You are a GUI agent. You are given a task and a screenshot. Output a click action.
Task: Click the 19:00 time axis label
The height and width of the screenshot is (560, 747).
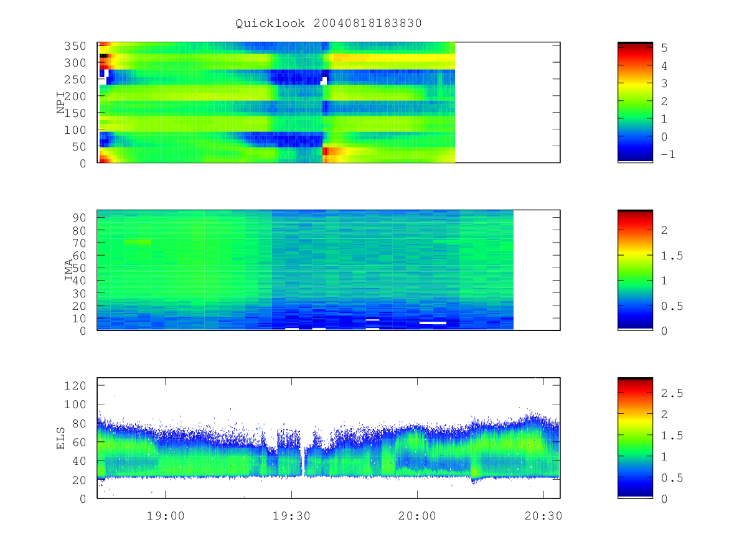(166, 516)
